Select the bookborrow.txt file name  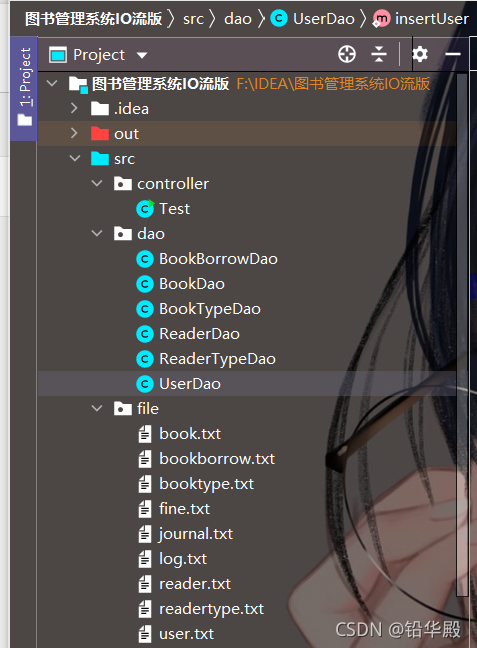[x=217, y=459]
